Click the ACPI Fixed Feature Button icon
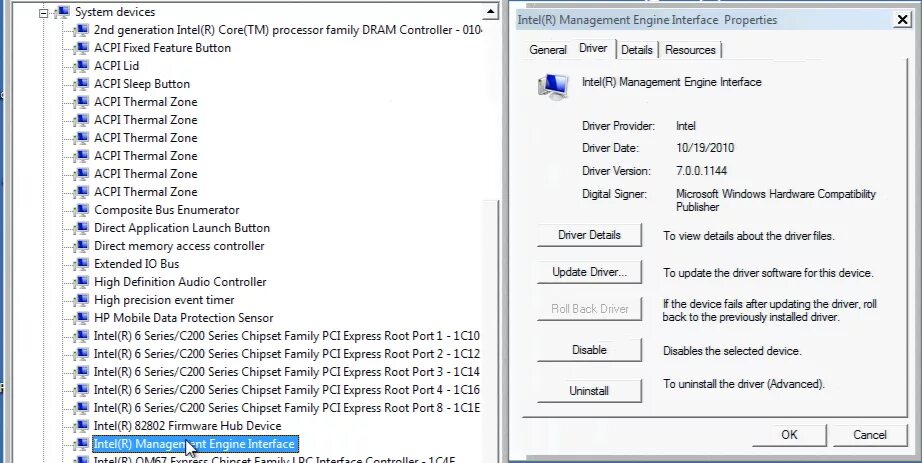The width and height of the screenshot is (922, 463). [x=81, y=48]
